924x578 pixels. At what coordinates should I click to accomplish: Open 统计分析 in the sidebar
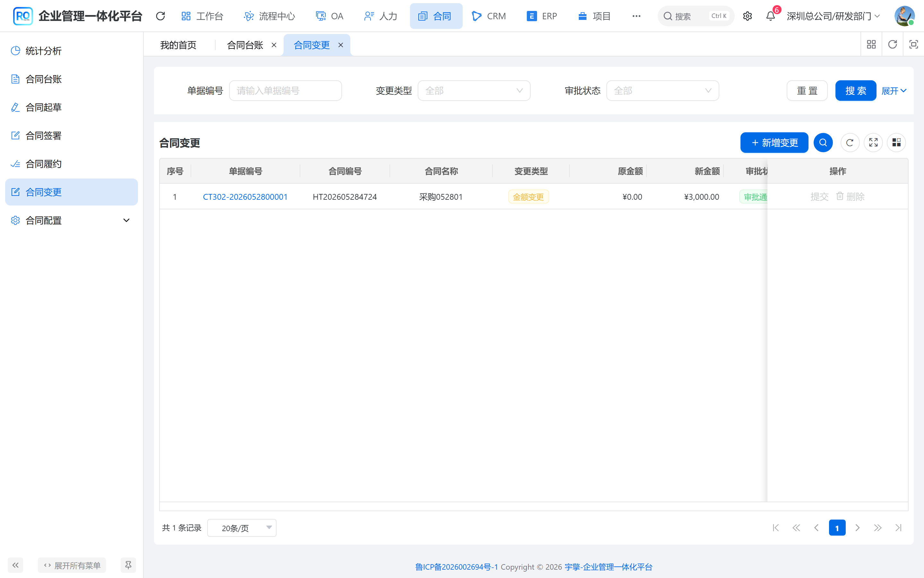pos(72,51)
